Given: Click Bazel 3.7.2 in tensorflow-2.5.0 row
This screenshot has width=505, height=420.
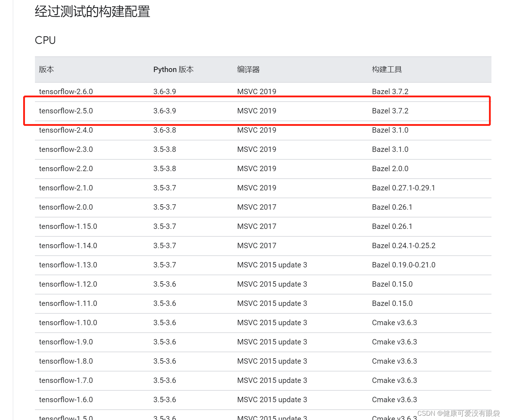Looking at the screenshot, I should [390, 111].
